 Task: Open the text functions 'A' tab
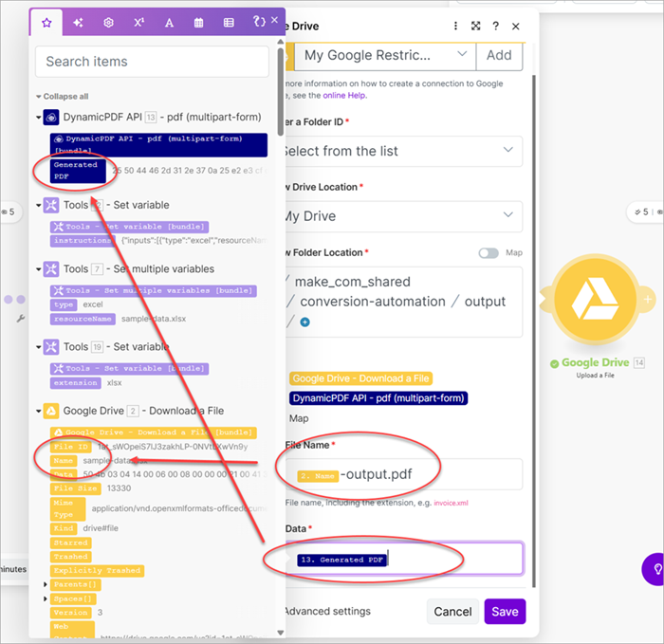click(x=169, y=22)
